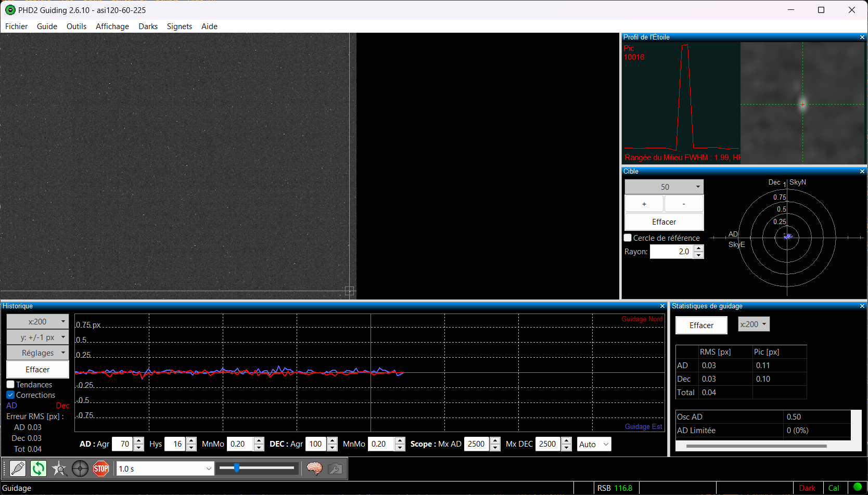
Task: Click the Hys field showing 16
Action: pos(175,444)
